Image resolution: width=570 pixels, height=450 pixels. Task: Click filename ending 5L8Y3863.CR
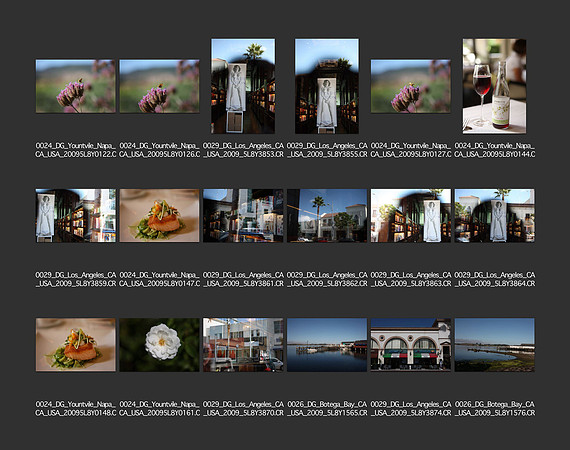pyautogui.click(x=411, y=280)
